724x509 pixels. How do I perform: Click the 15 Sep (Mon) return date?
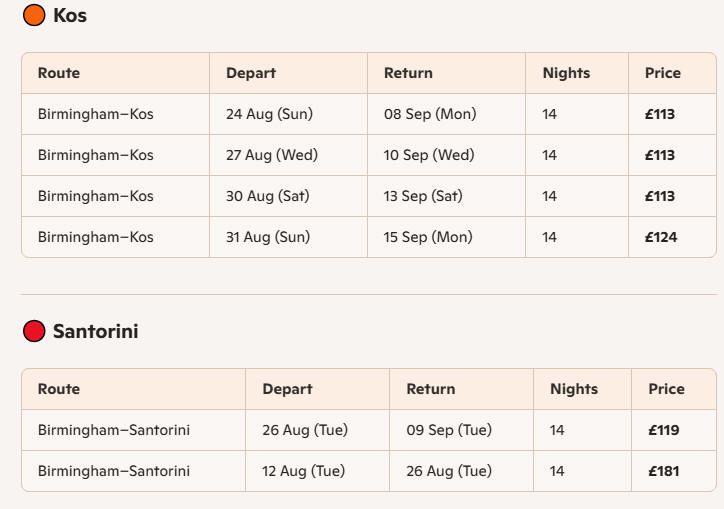pos(428,237)
